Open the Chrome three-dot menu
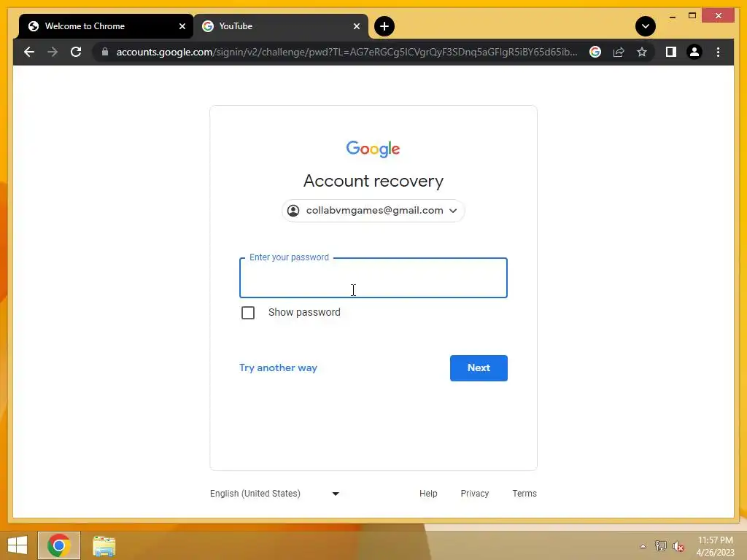747x560 pixels. 718,52
